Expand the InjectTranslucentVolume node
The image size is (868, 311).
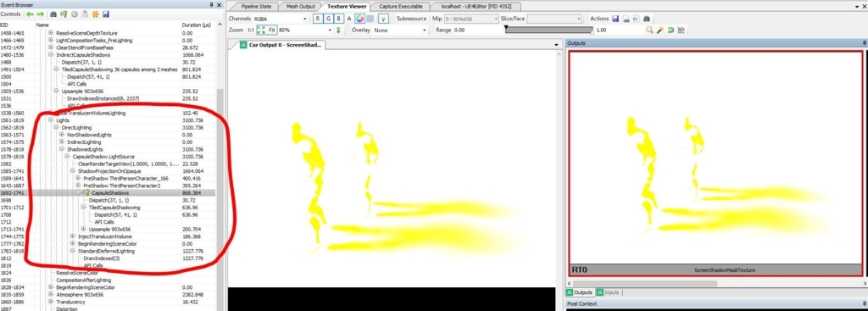pos(73,236)
